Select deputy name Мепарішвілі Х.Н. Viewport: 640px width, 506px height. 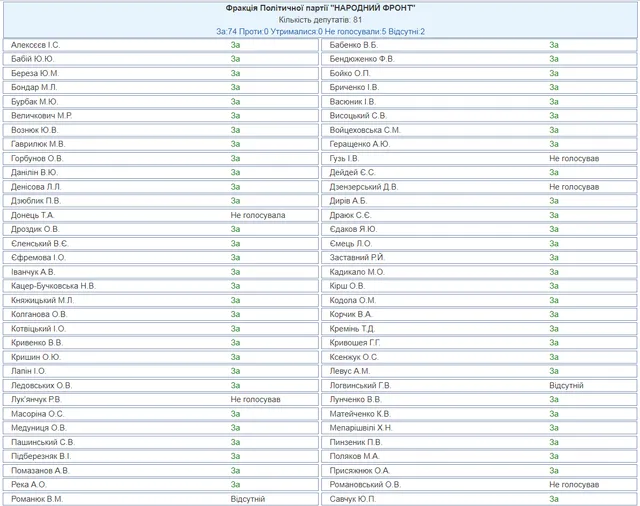tap(362, 427)
